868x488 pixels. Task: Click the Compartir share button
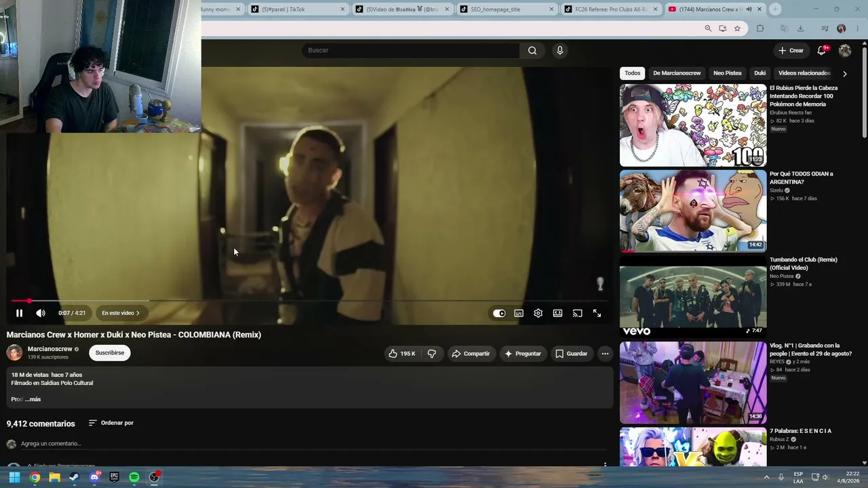[471, 353]
